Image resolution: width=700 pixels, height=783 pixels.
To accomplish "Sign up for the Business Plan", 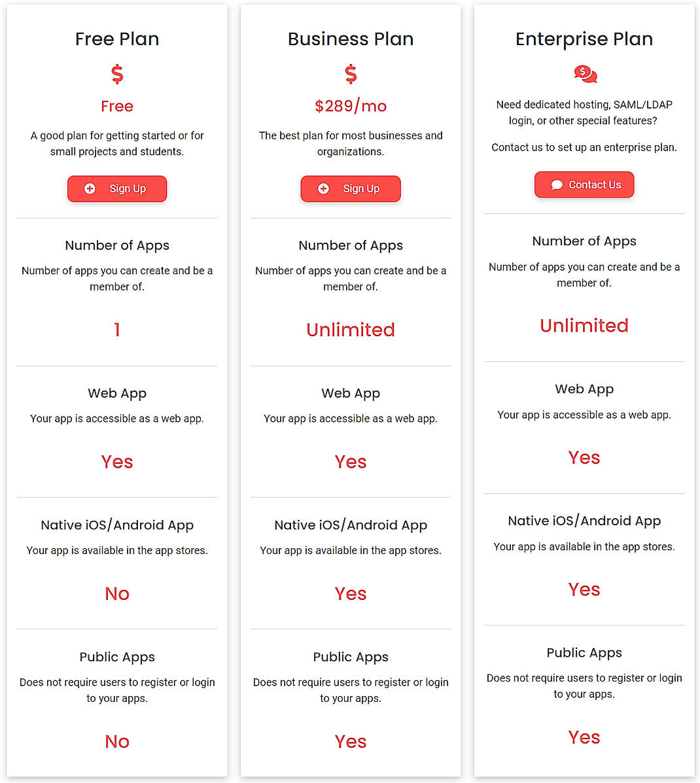I will point(351,188).
